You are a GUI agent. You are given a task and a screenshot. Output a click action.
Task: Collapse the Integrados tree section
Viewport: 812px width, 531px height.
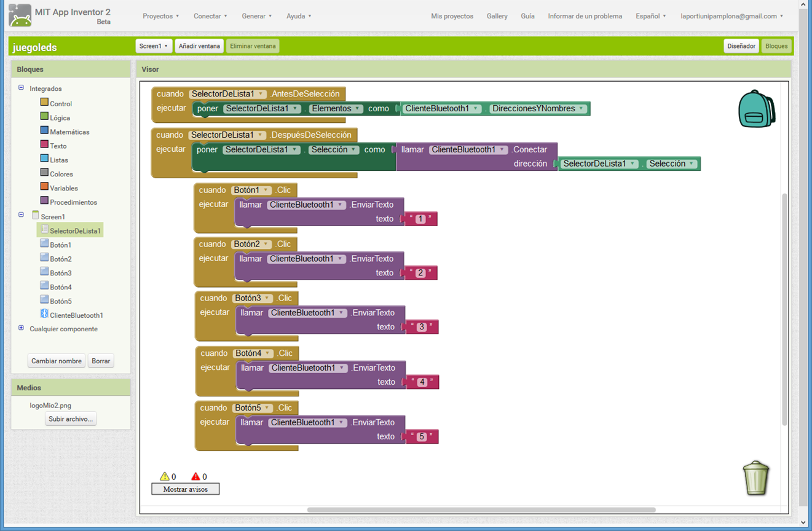[x=21, y=88]
